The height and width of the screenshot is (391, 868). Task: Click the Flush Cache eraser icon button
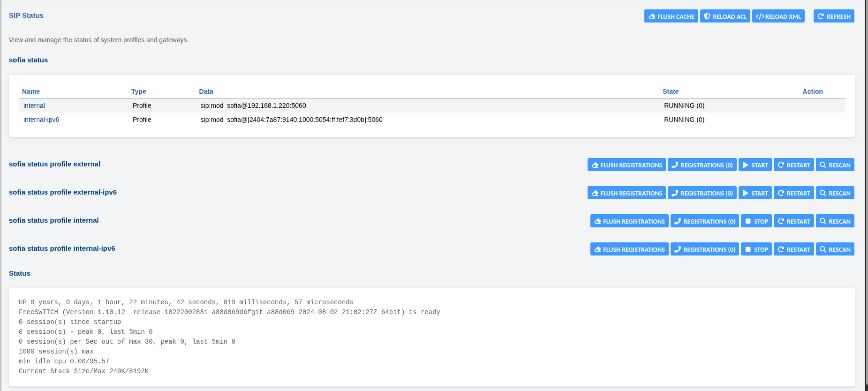[671, 16]
